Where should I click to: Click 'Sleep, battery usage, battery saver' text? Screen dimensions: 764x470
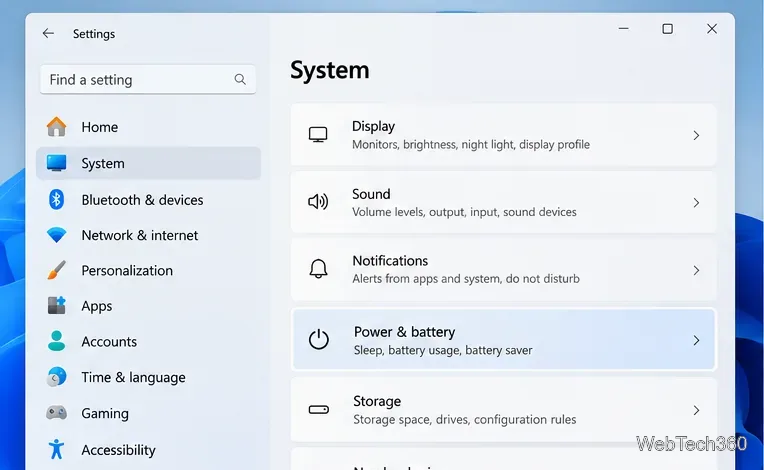click(x=443, y=350)
